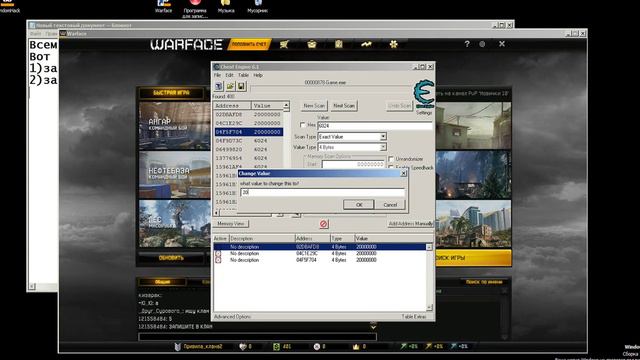Click the Undo Scan button

(399, 106)
